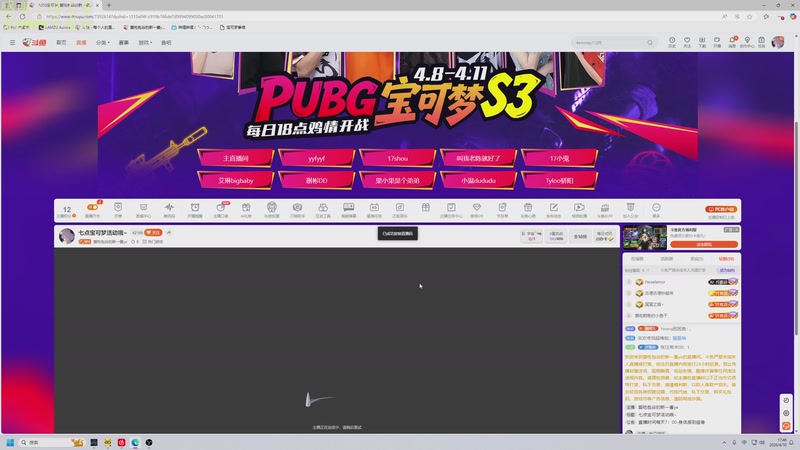
Task: Switch to the orange last tab in the rank panel
Action: point(726,259)
